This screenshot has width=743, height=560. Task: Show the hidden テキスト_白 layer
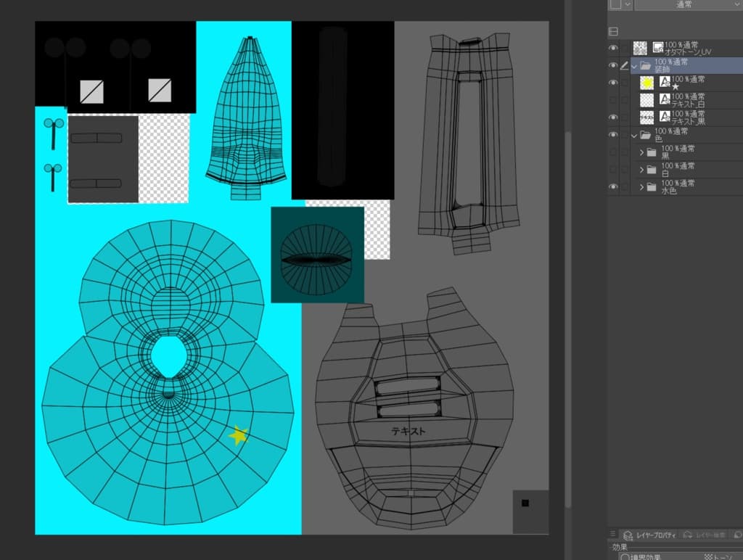click(613, 100)
